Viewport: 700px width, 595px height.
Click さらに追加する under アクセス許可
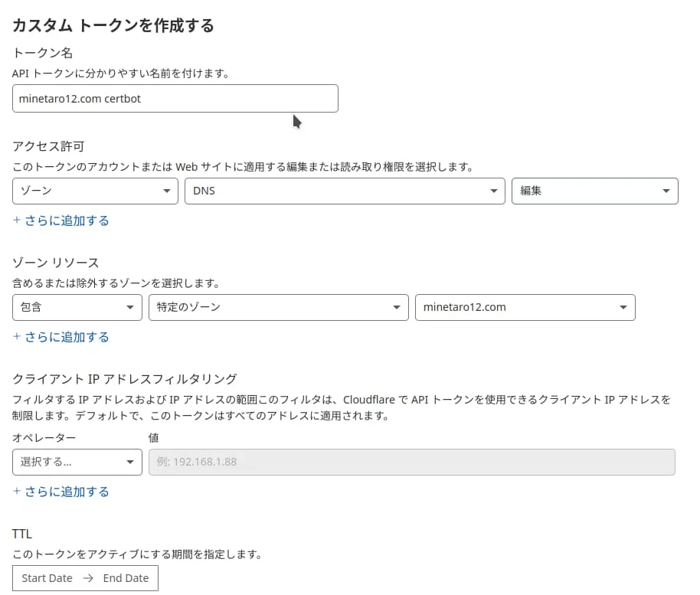coord(61,220)
